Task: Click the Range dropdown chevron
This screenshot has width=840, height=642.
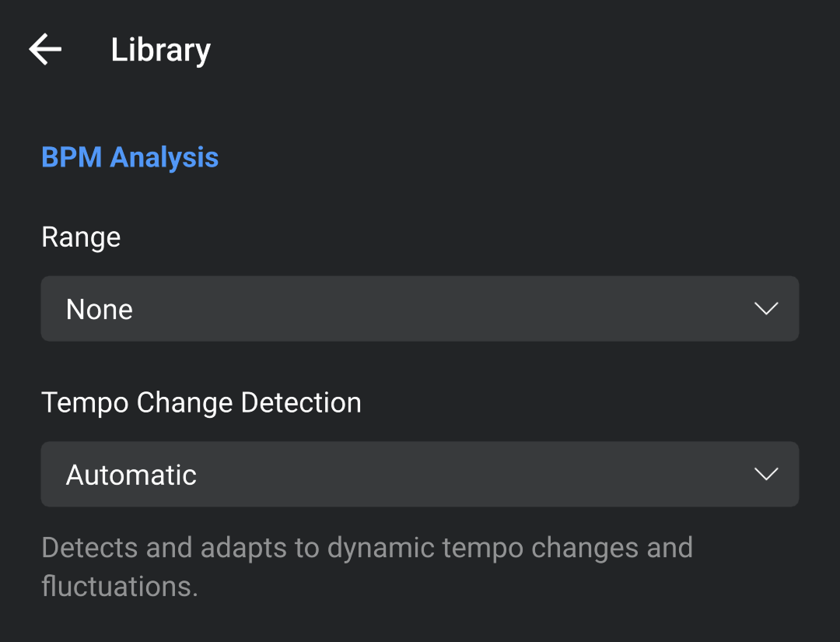Action: coord(766,309)
